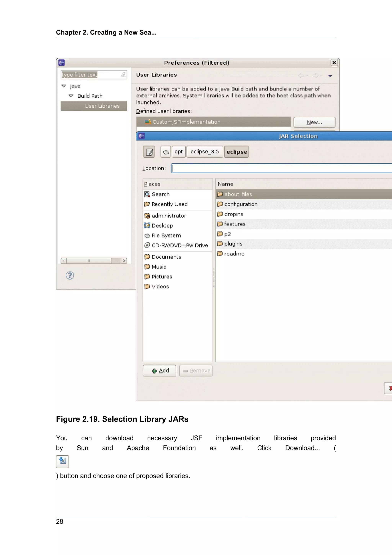Select User Libraries in preferences tree

94,106
